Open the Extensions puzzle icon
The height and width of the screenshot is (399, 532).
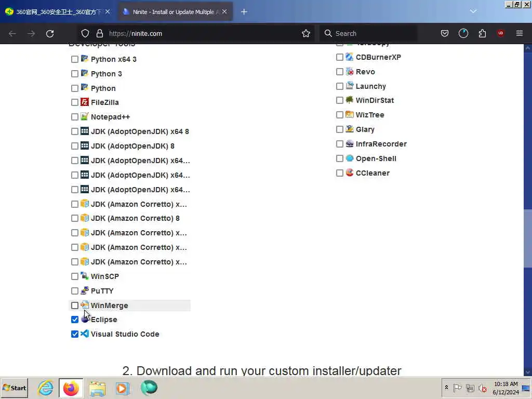pos(482,33)
